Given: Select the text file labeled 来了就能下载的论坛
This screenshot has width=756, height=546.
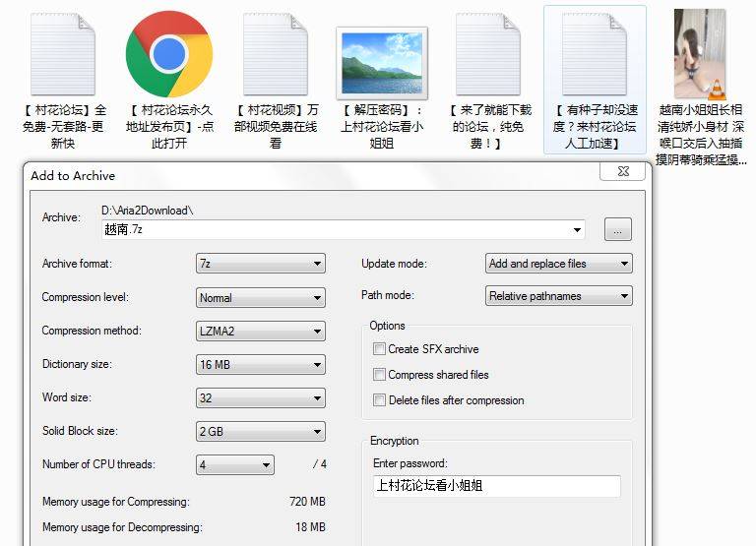Looking at the screenshot, I should (488, 54).
